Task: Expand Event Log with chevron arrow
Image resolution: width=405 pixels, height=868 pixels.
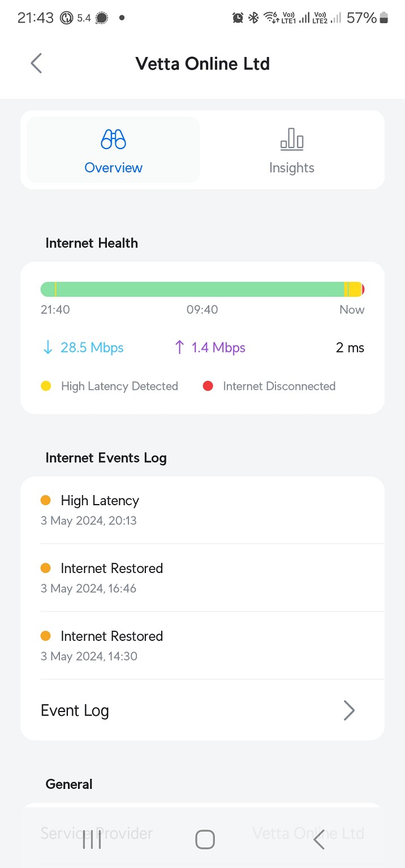Action: click(349, 710)
